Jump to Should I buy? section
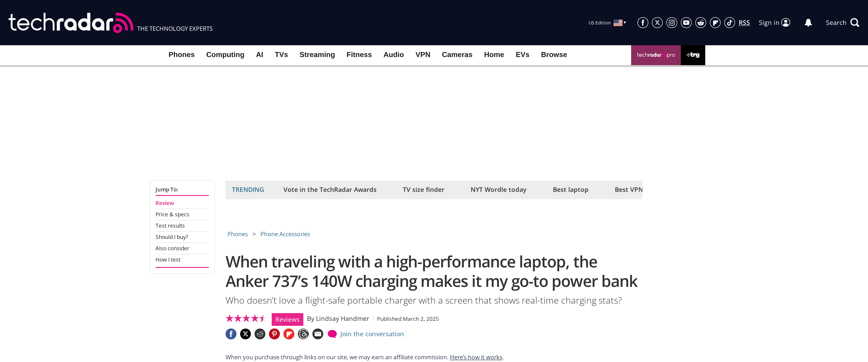 coord(172,237)
